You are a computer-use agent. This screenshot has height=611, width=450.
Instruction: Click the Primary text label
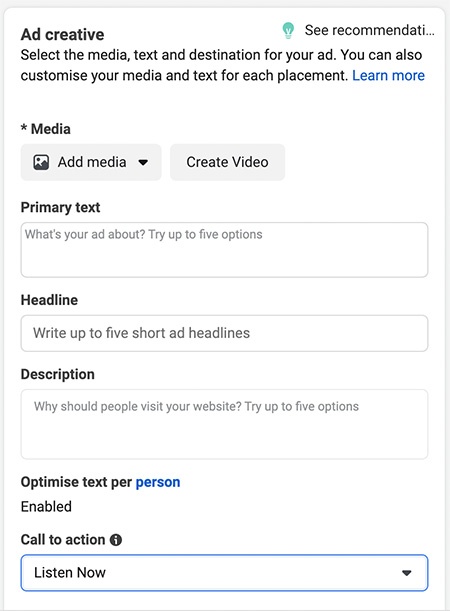click(60, 207)
